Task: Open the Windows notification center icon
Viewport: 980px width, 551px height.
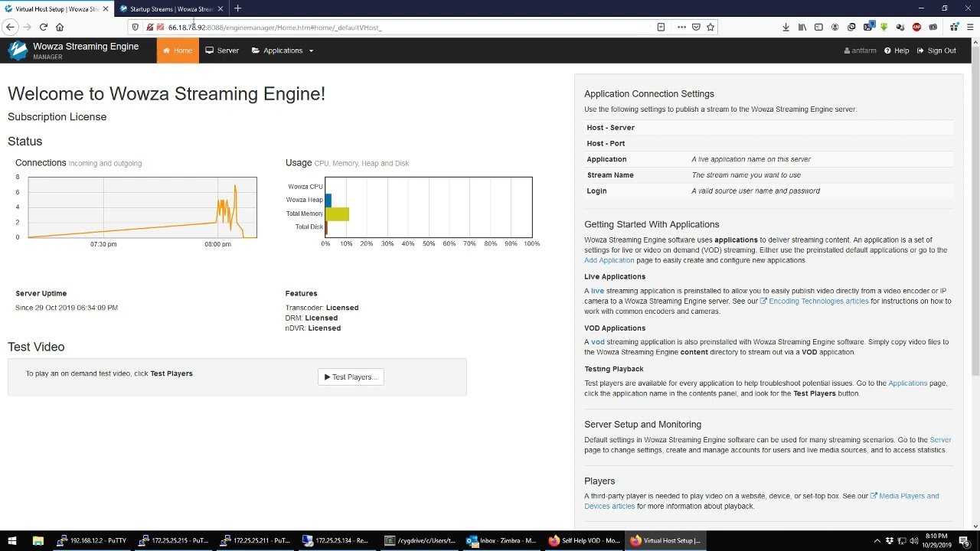Action: click(964, 541)
